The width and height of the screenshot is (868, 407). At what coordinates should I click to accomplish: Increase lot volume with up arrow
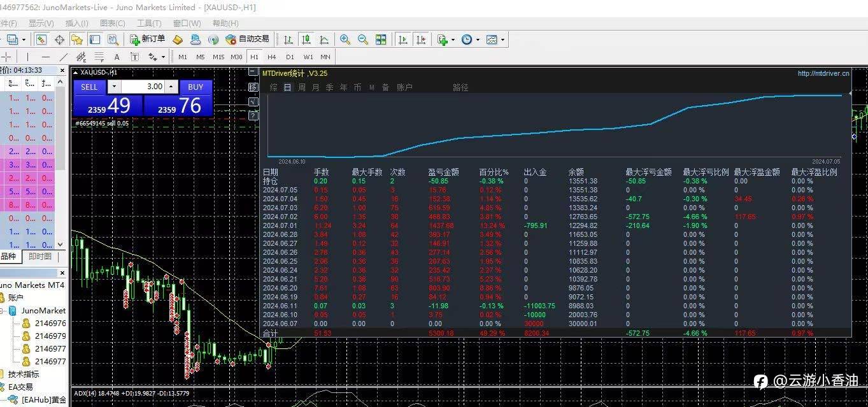pos(171,87)
